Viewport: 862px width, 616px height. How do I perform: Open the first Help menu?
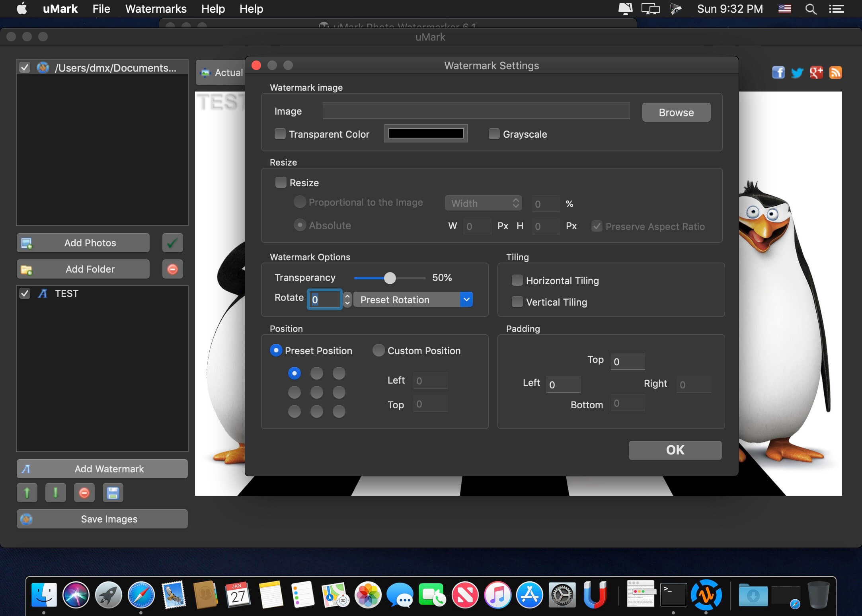[213, 9]
